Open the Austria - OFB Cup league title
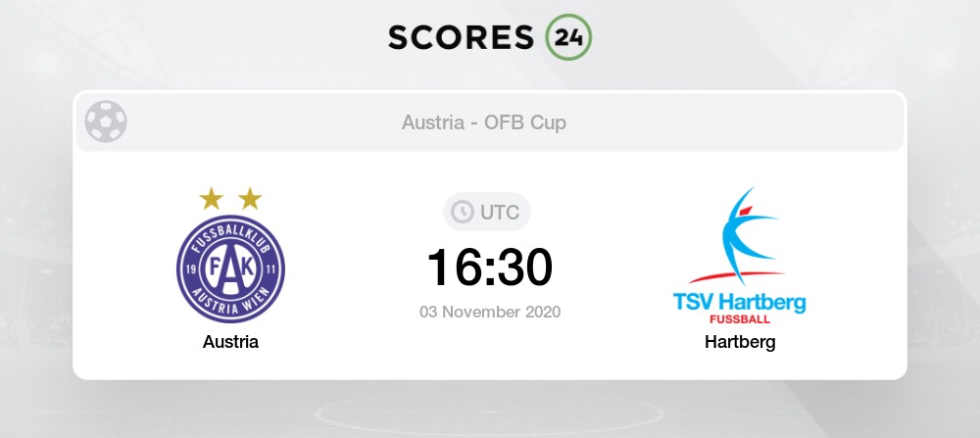Image resolution: width=980 pixels, height=438 pixels. click(483, 123)
